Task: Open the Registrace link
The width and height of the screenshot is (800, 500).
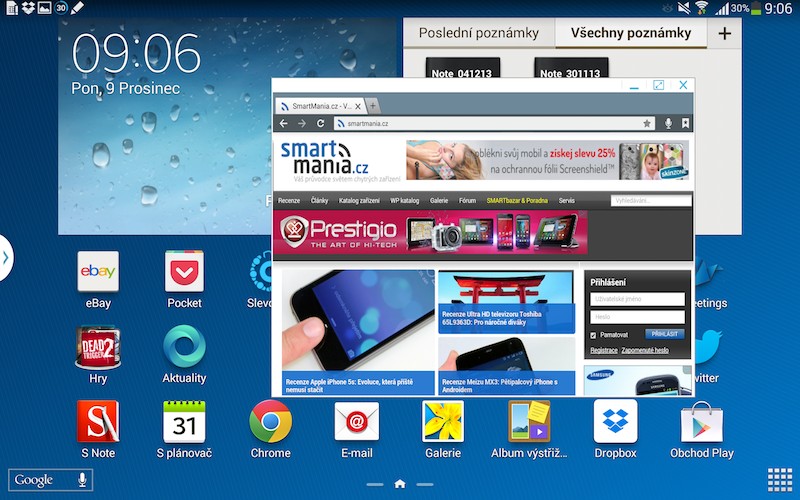Action: click(x=604, y=351)
